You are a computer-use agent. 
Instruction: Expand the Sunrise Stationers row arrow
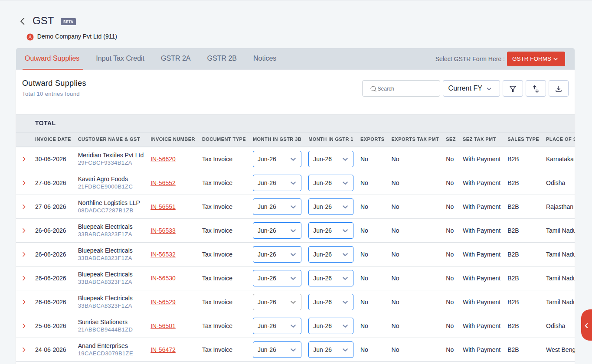[24, 326]
